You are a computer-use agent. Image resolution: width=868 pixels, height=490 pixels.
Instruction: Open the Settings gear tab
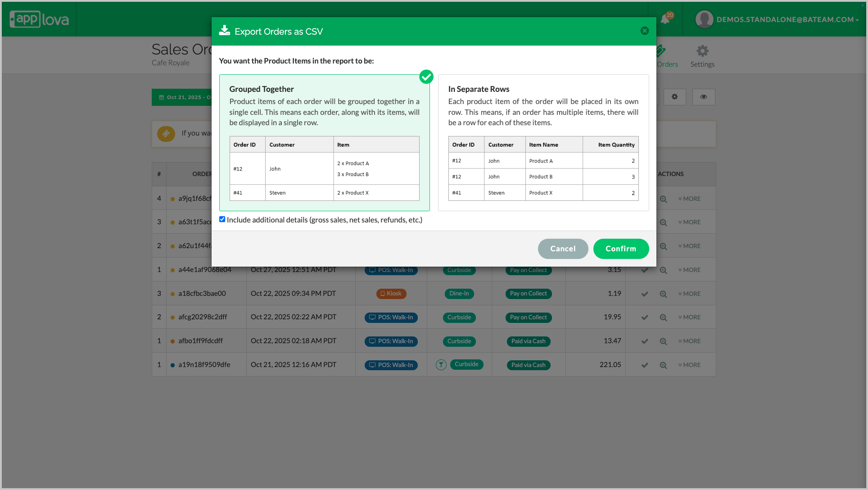coord(702,56)
